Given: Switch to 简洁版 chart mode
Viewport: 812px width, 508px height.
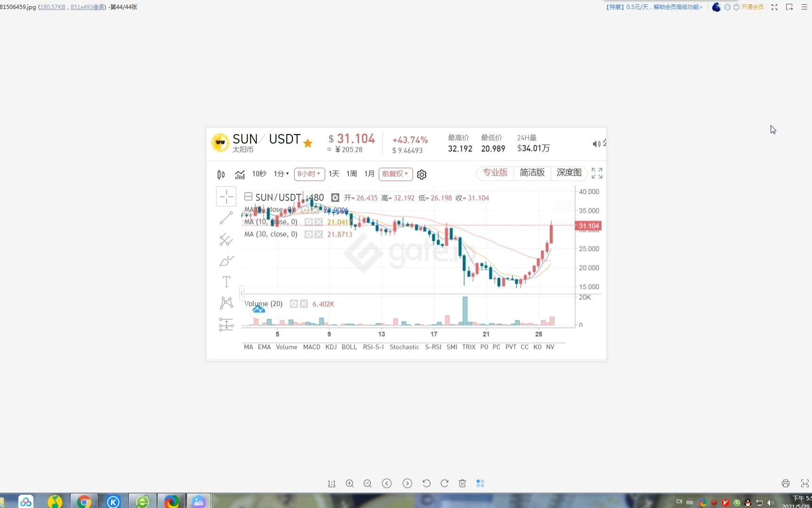Looking at the screenshot, I should tap(532, 173).
